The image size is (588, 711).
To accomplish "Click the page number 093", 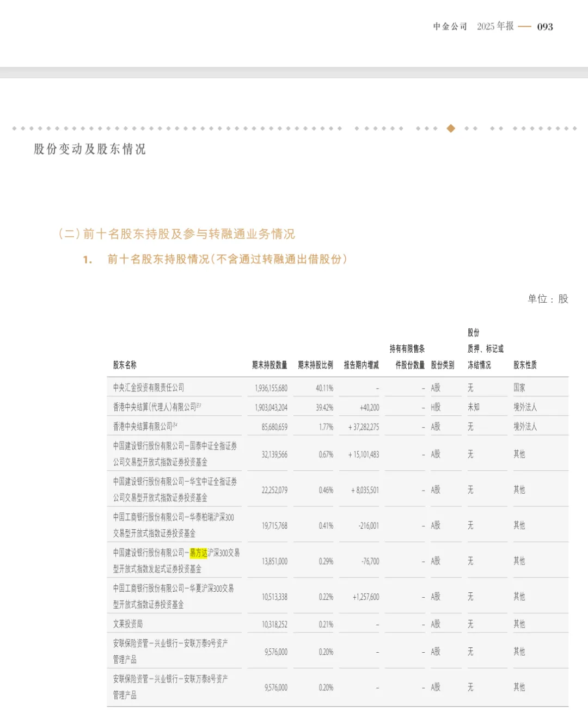I will [x=545, y=27].
